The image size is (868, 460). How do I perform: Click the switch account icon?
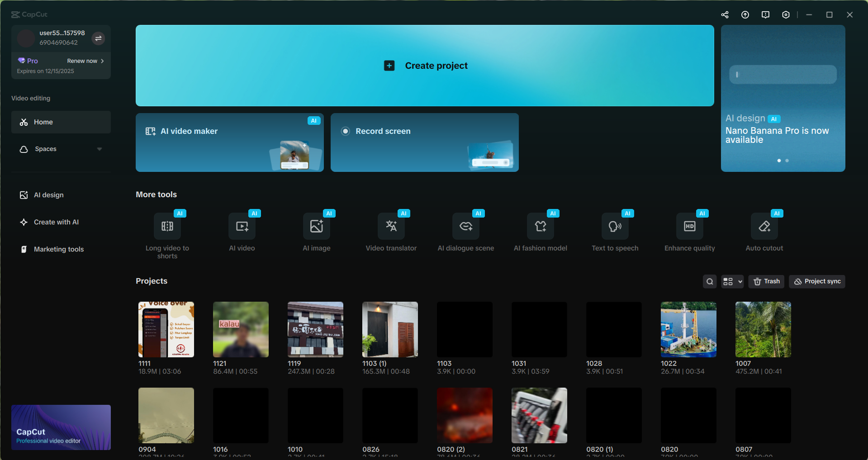point(98,38)
